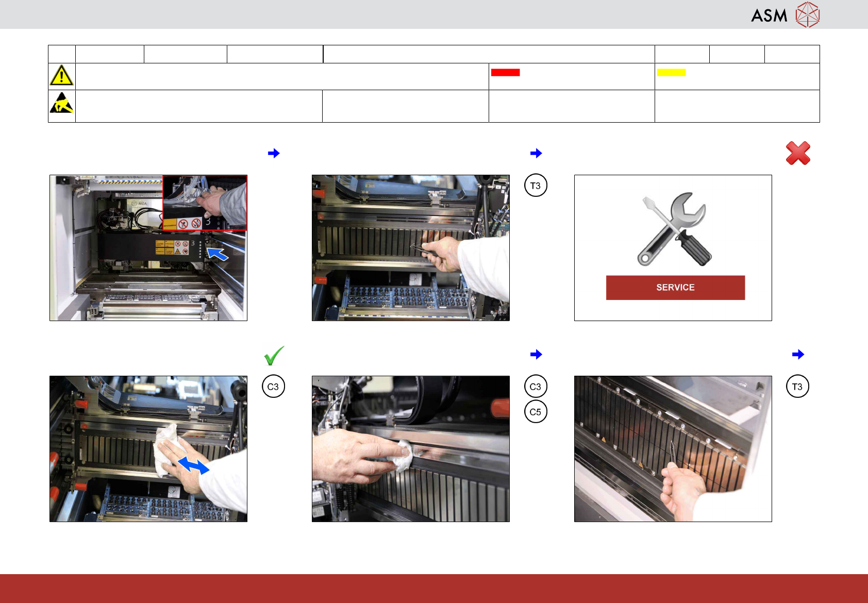Click the T3 badge beside the top tweezers photo
868x603 pixels.
[x=536, y=186]
